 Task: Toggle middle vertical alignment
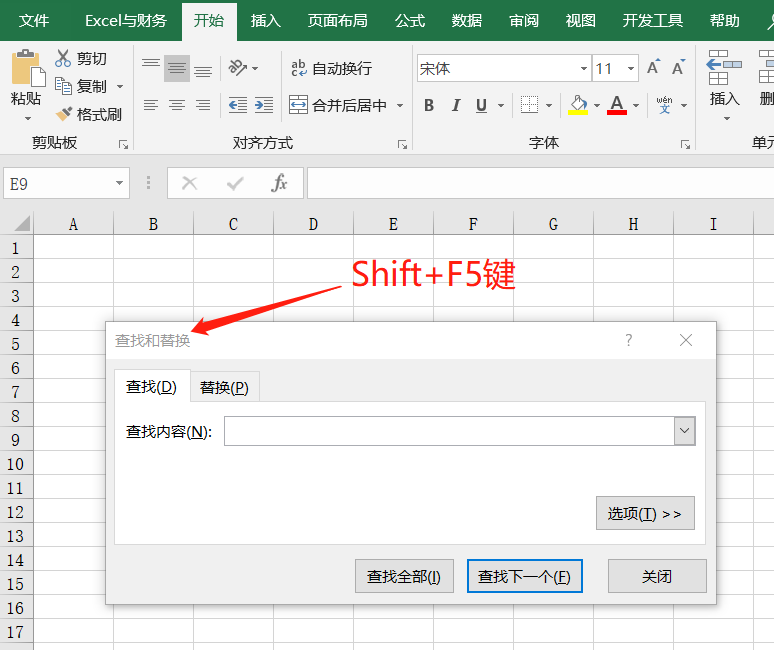pos(177,68)
